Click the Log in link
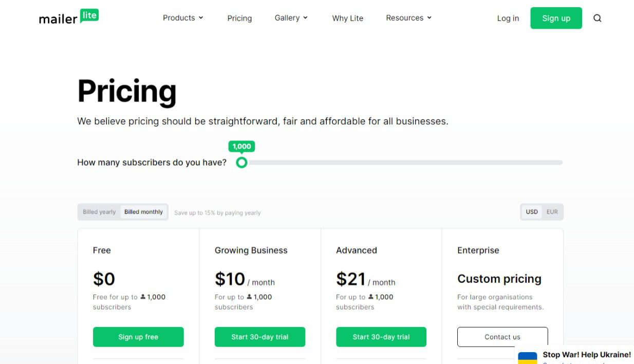 point(508,18)
